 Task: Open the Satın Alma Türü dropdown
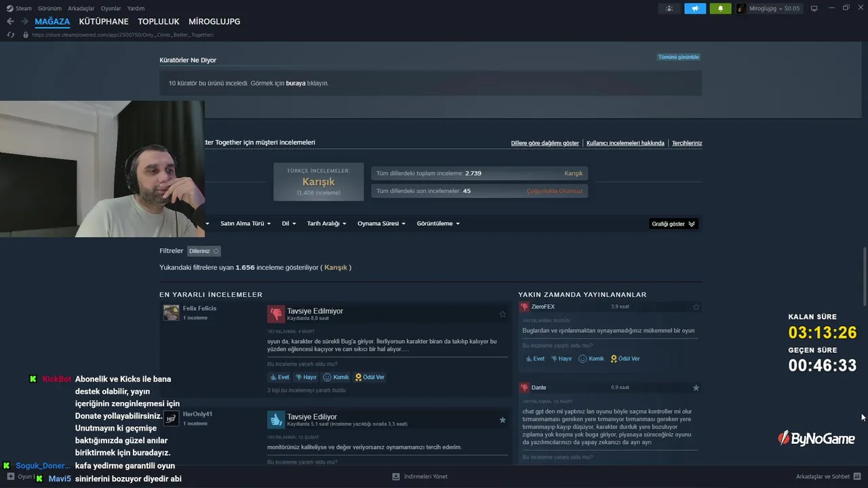245,224
